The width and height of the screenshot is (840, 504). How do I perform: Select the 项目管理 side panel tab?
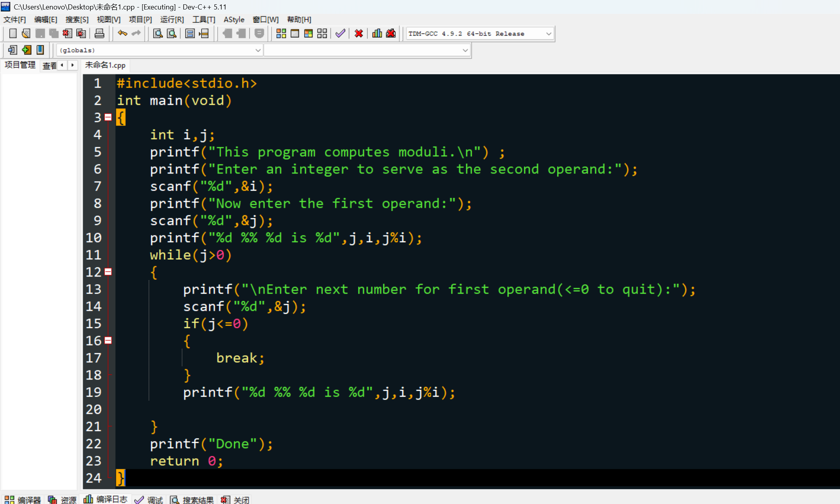pos(20,65)
